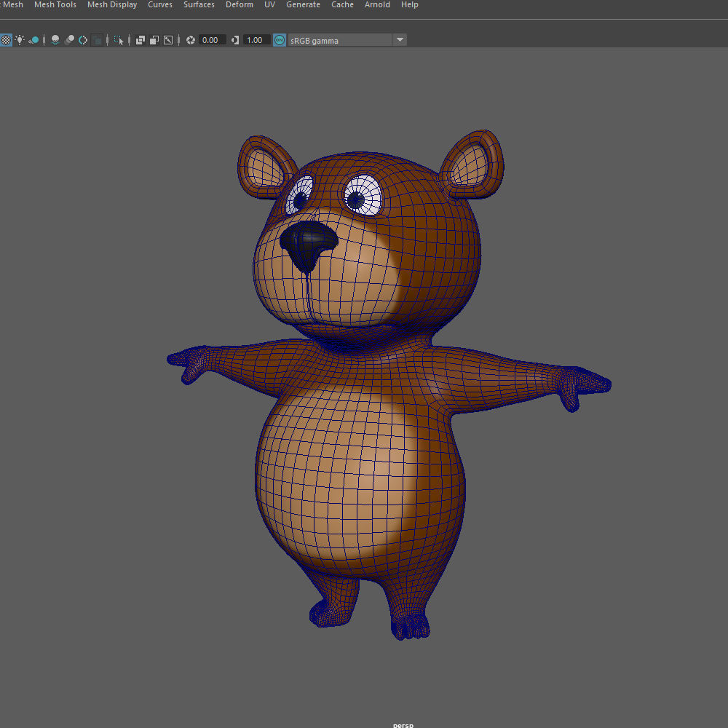Click the exposure aperture icon

190,40
